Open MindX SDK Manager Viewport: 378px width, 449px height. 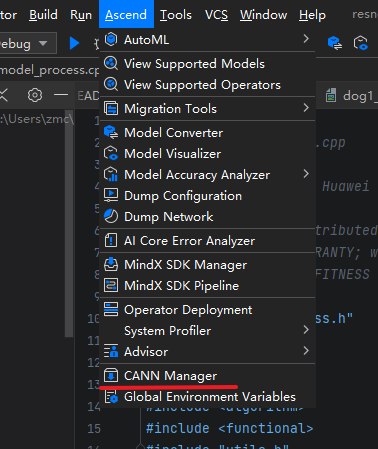click(x=207, y=265)
